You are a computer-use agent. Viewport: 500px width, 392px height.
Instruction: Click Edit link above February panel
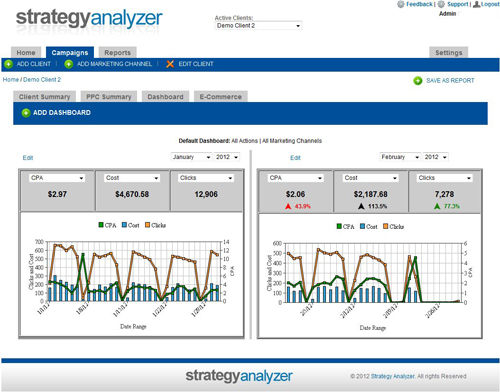(x=295, y=158)
